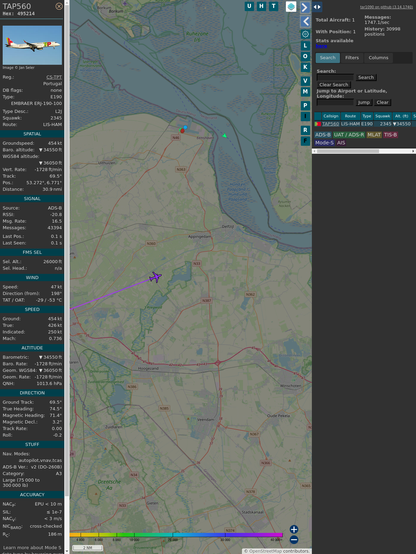Toggle the K map button
This screenshot has width=416, height=554.
(x=305, y=67)
